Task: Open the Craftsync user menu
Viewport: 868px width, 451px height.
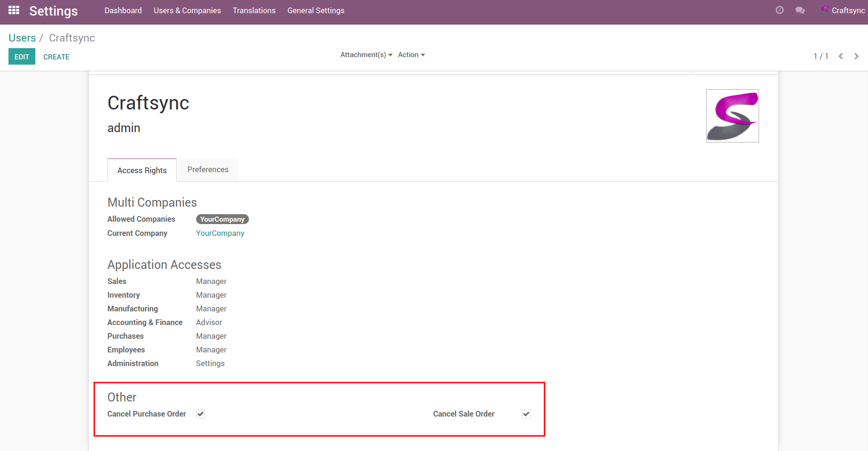Action: (x=843, y=10)
